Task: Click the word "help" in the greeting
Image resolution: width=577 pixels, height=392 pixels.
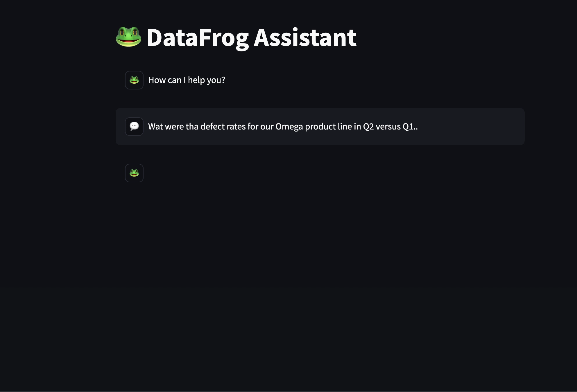Action: click(x=196, y=80)
